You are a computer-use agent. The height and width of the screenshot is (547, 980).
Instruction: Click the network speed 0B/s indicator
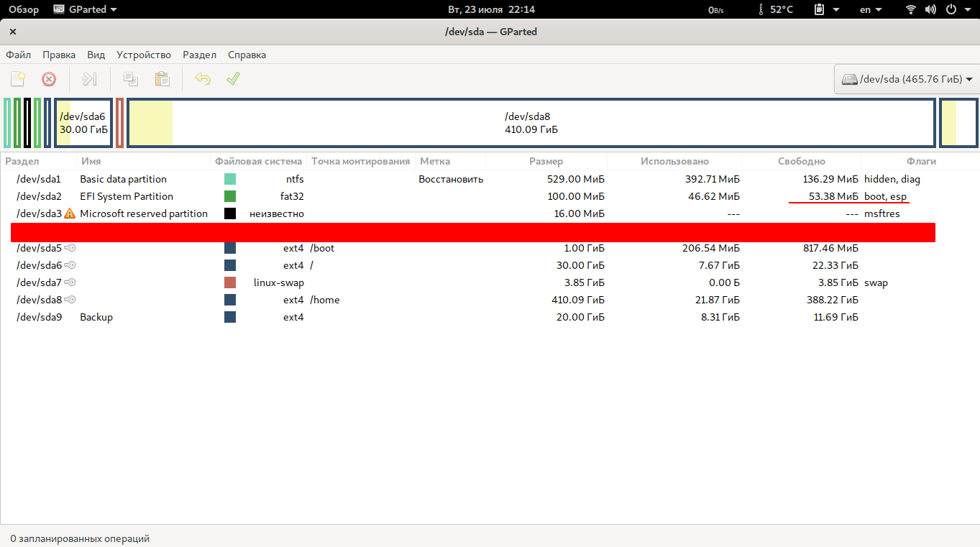715,9
